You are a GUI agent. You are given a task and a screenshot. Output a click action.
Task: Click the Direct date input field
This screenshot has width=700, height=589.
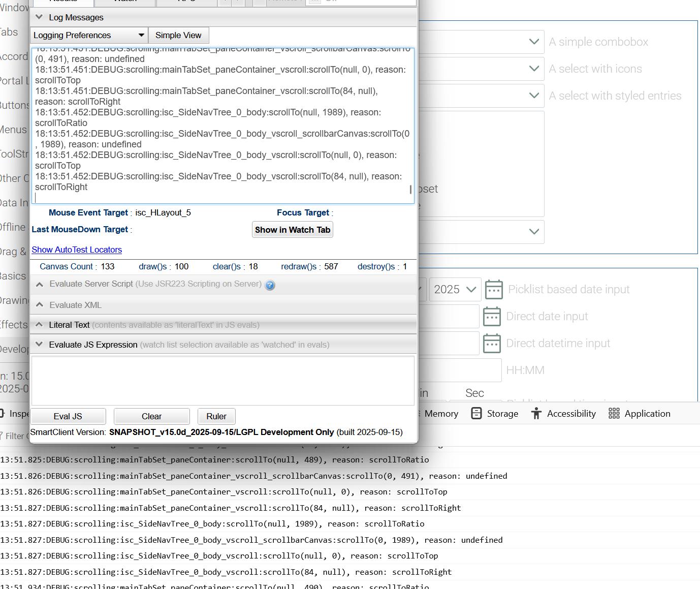[x=449, y=317]
